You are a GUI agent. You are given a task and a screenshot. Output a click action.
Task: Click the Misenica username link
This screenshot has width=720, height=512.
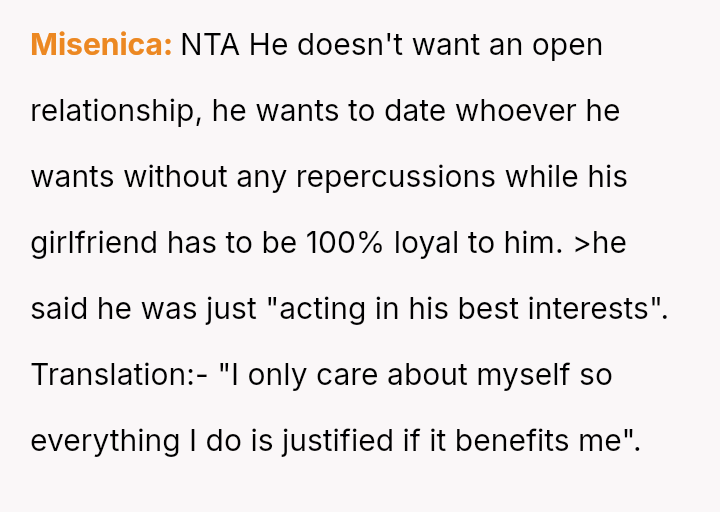101,45
